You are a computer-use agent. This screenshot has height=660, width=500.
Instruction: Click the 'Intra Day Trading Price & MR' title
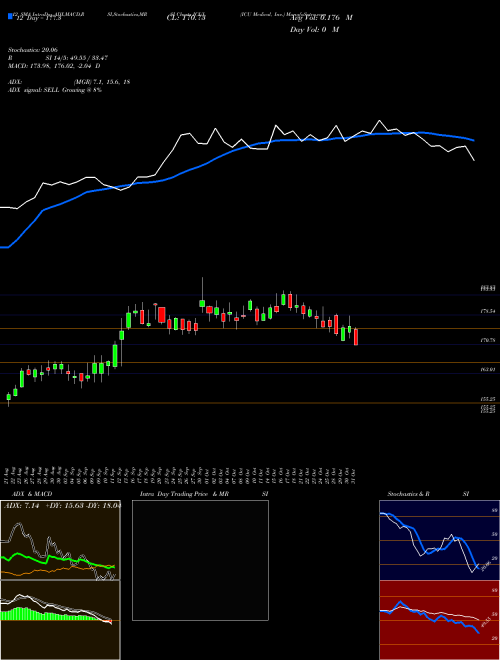pyautogui.click(x=184, y=494)
